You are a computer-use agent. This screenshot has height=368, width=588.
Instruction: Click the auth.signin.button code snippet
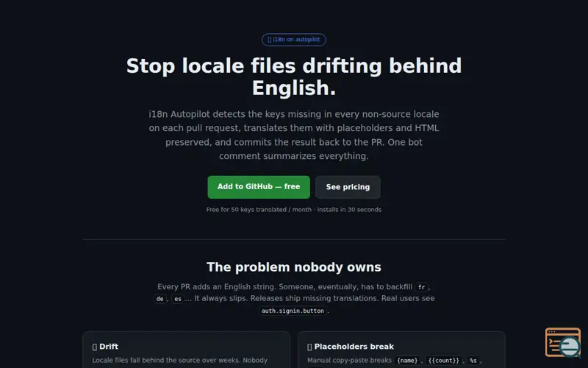[293, 311]
